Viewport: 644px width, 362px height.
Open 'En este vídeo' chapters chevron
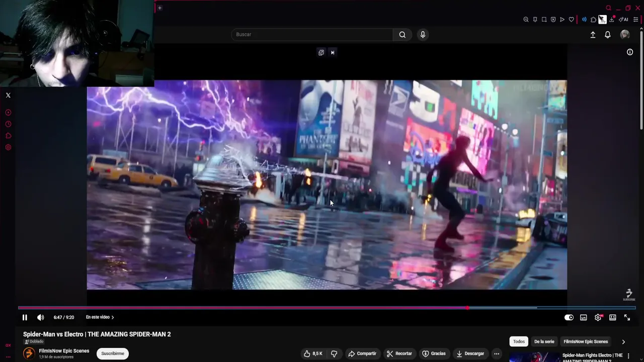coord(113,317)
